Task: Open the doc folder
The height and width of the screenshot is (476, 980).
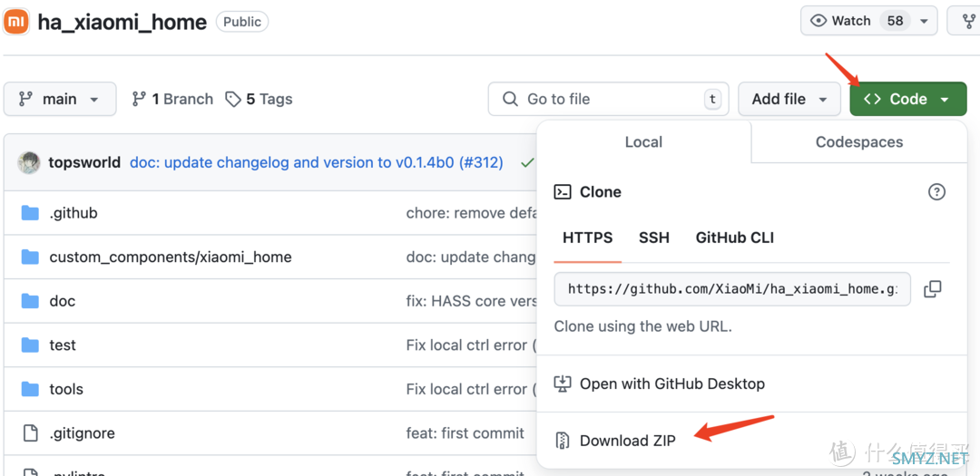Action: click(x=63, y=301)
